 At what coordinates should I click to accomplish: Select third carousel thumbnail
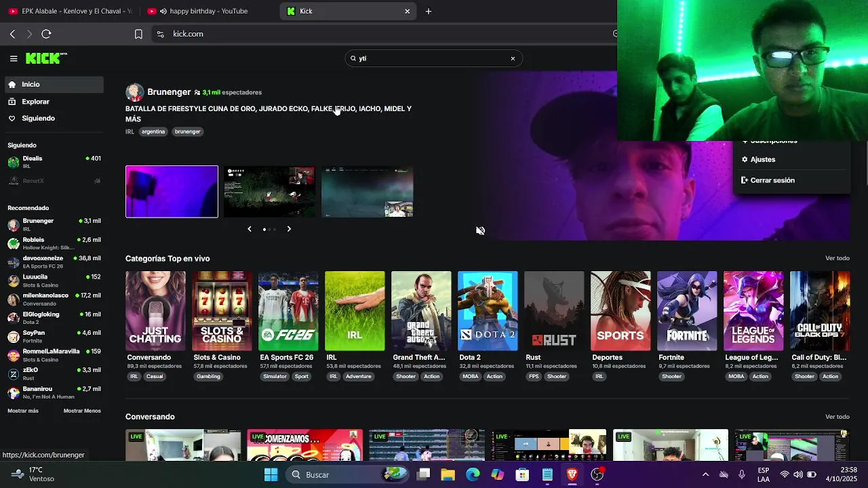point(367,192)
